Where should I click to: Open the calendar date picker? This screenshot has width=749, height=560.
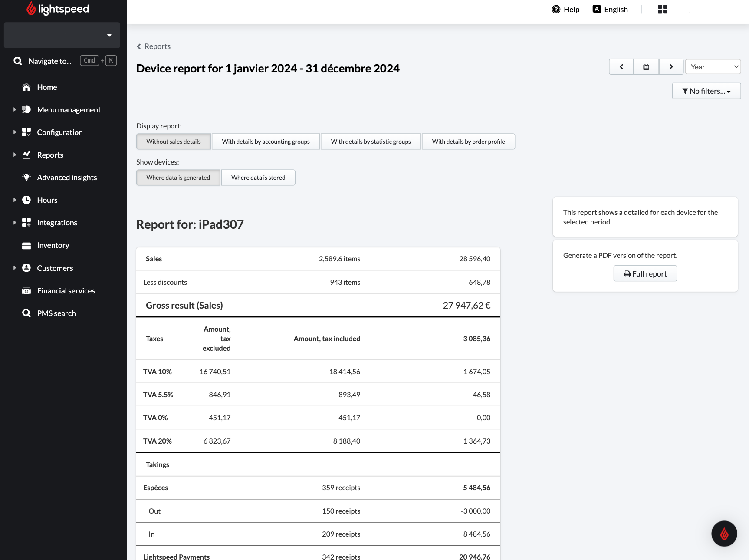click(x=646, y=67)
